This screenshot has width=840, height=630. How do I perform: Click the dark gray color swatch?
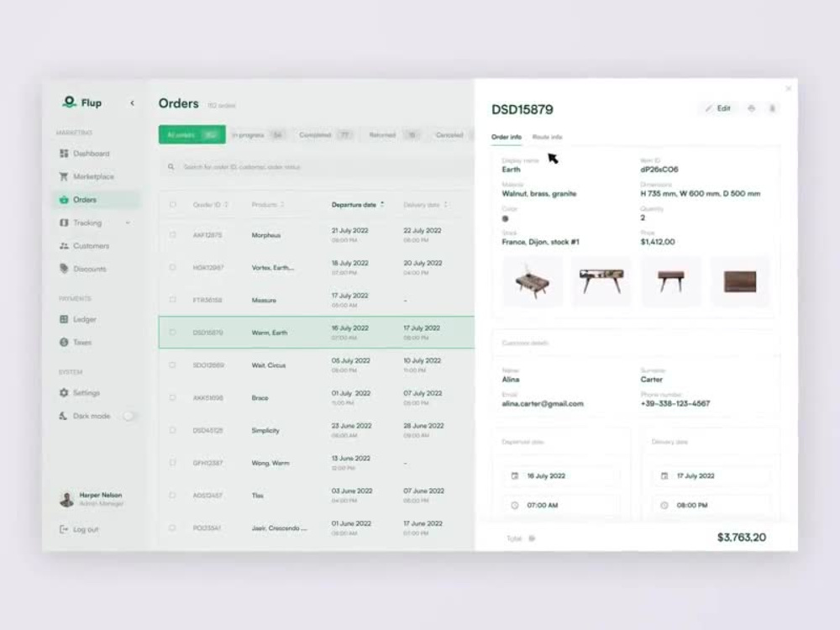(505, 218)
